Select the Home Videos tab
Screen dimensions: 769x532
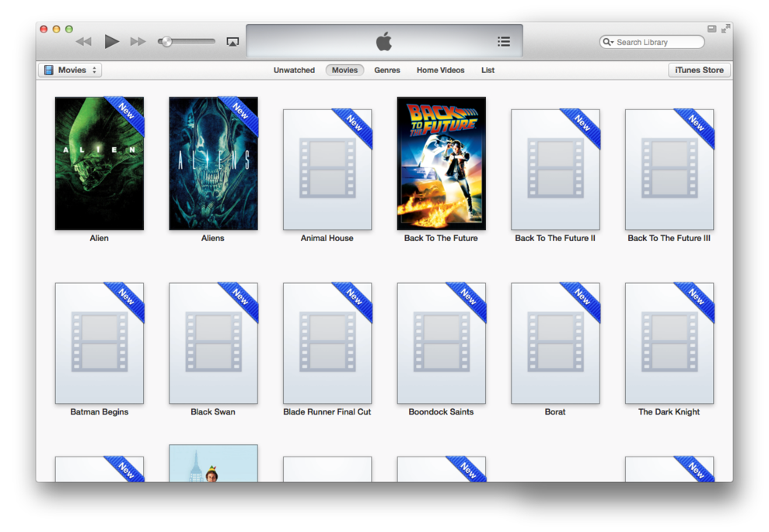(440, 70)
